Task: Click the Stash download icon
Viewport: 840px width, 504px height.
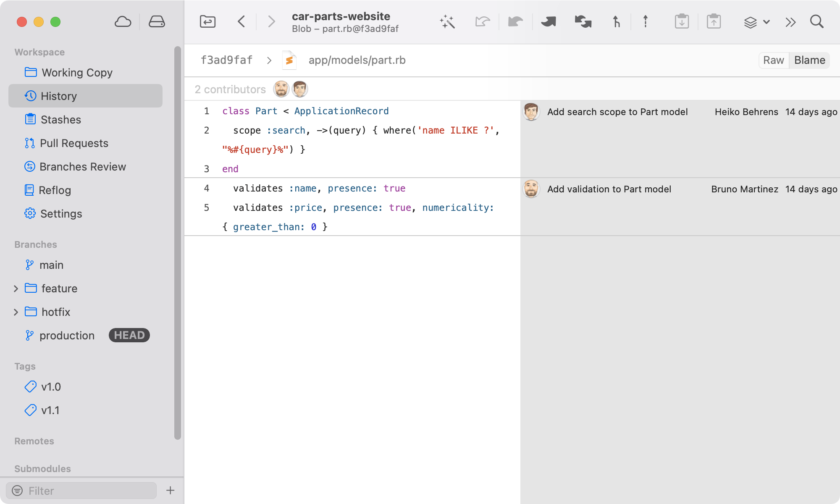Action: click(x=682, y=22)
